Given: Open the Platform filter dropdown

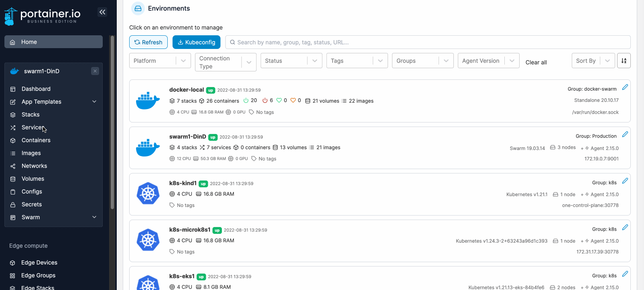Looking at the screenshot, I should click(x=160, y=61).
